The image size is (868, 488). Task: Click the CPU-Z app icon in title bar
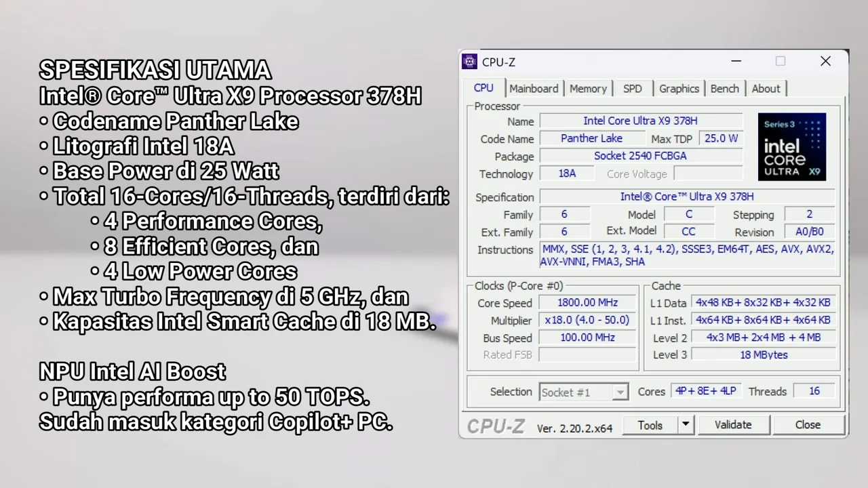click(469, 62)
